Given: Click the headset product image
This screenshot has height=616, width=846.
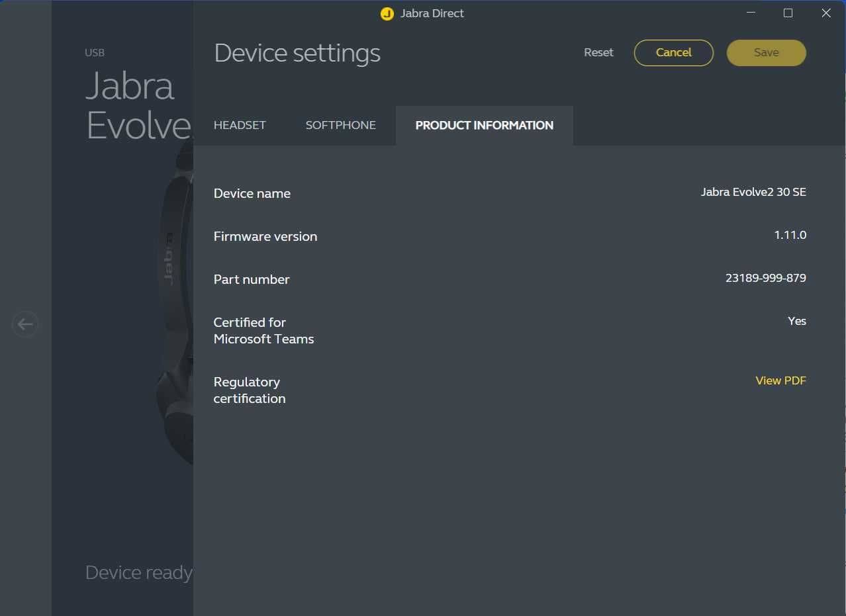Looking at the screenshot, I should click(175, 304).
